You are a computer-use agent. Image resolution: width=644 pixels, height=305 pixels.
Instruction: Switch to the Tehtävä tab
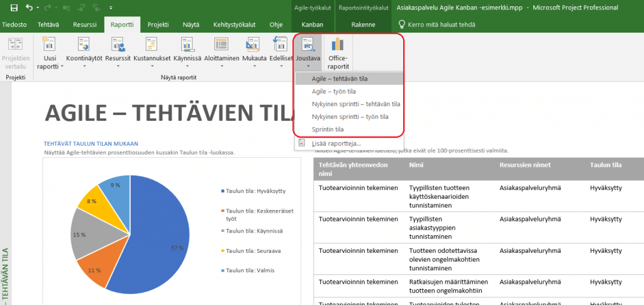(48, 25)
